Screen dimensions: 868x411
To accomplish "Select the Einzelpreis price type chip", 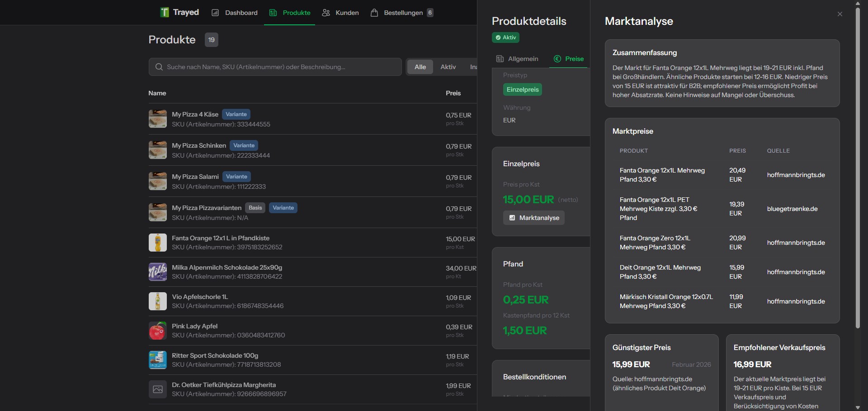I will pos(522,89).
